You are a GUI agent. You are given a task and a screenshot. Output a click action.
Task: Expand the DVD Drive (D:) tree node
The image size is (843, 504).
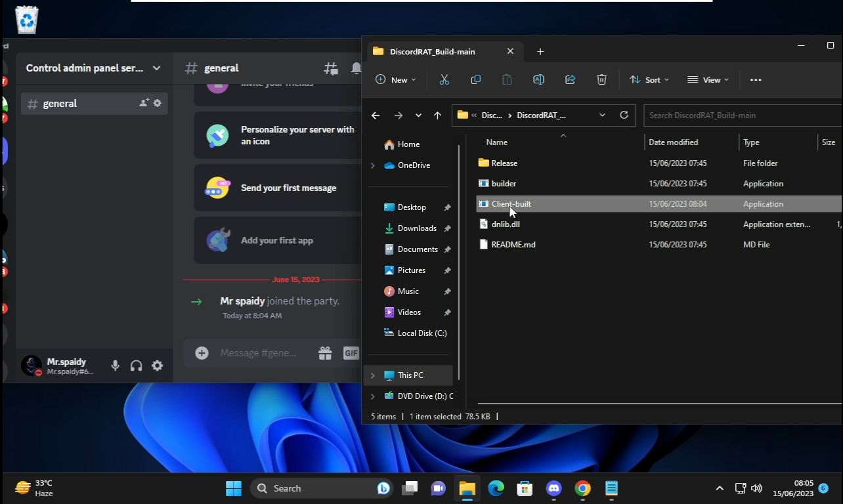pyautogui.click(x=373, y=396)
